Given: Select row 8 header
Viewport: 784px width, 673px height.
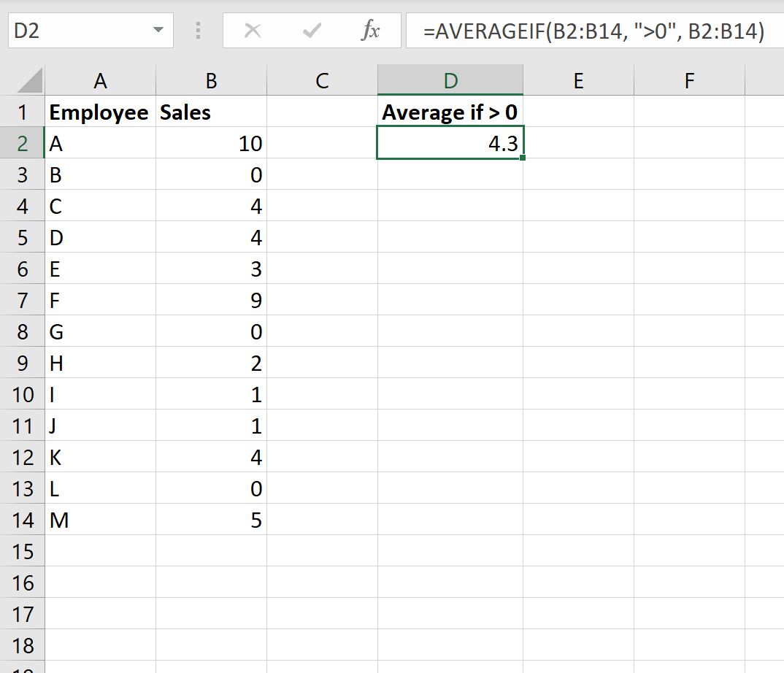Looking at the screenshot, I should point(23,331).
